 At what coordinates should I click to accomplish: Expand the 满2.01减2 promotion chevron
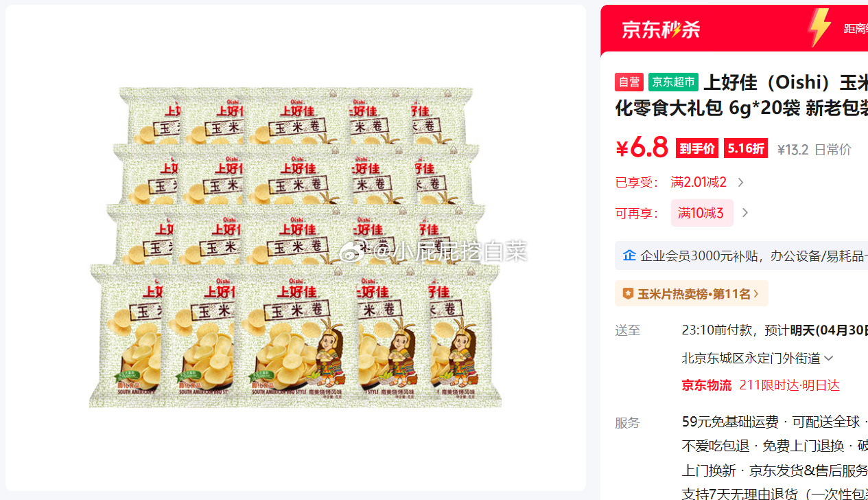[x=740, y=182]
